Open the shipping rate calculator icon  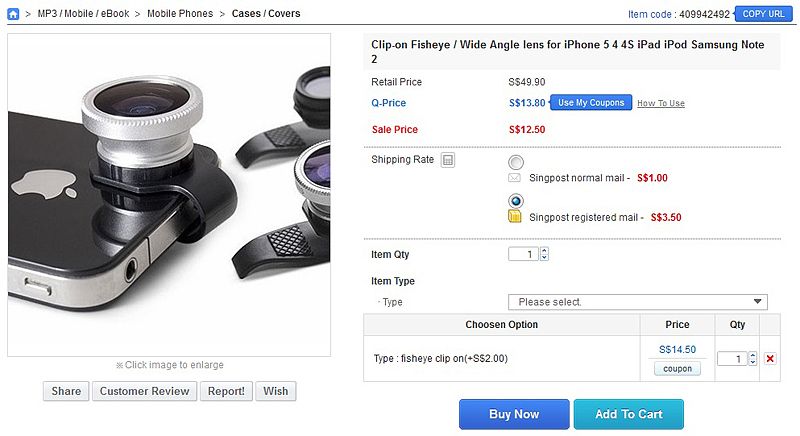coord(448,160)
